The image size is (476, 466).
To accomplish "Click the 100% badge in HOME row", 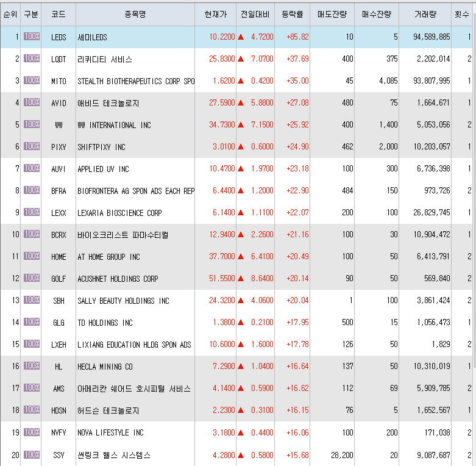I will (32, 256).
